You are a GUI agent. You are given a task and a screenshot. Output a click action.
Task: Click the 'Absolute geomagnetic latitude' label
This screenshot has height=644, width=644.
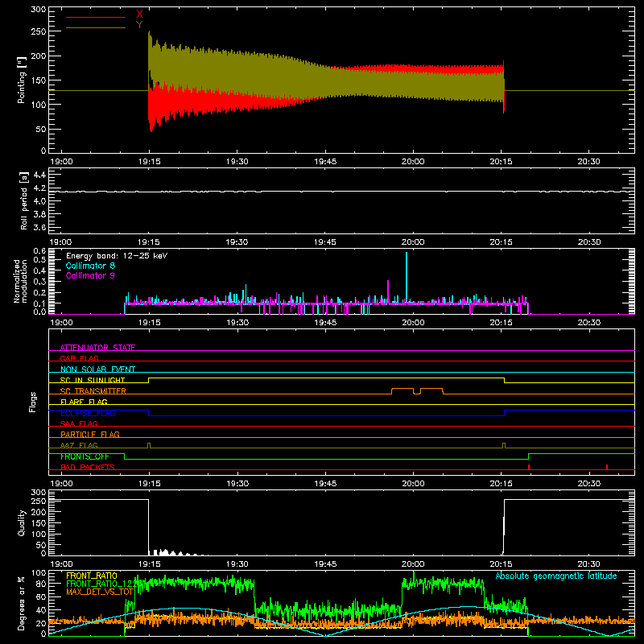click(x=556, y=576)
